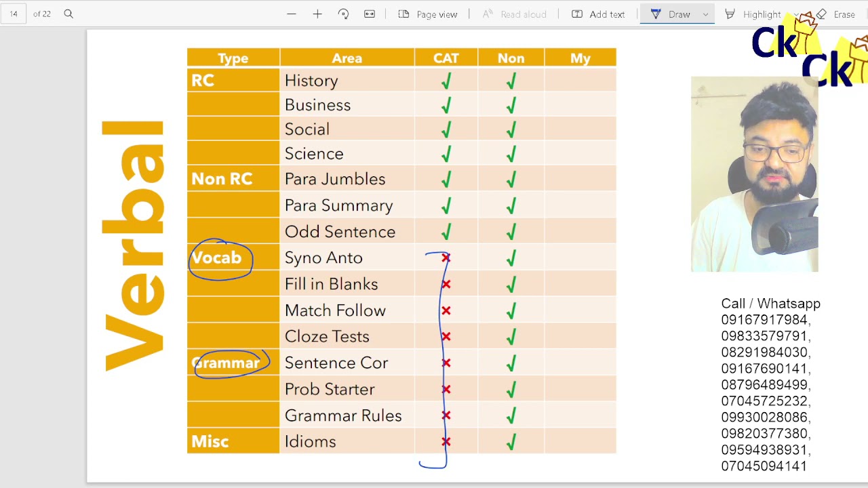This screenshot has height=488, width=868.
Task: Click the Read aloud button
Action: [x=514, y=14]
